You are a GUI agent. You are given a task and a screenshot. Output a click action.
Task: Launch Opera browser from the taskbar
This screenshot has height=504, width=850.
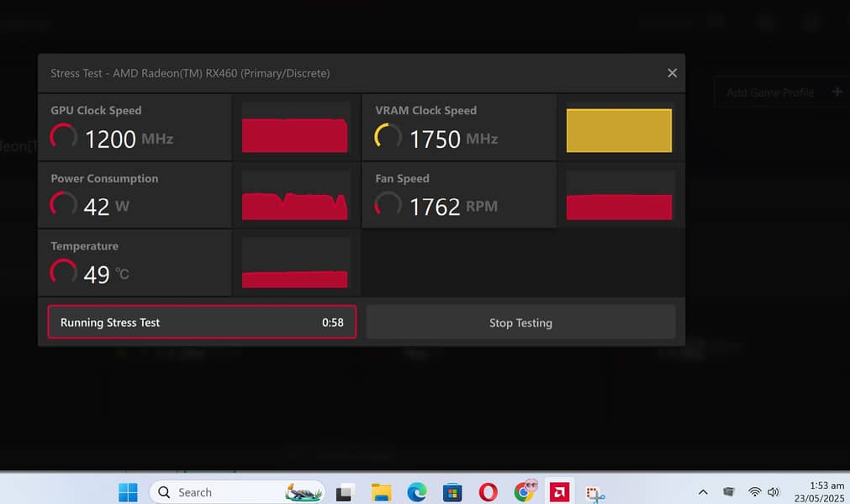coord(488,492)
